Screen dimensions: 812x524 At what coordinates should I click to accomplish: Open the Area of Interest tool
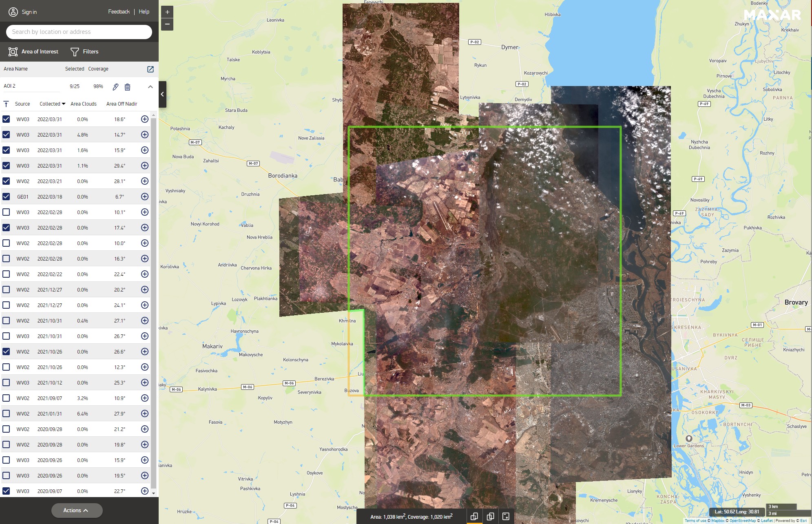33,52
